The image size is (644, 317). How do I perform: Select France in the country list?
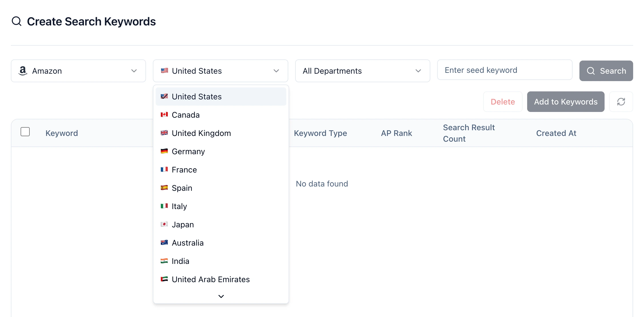[221, 170]
